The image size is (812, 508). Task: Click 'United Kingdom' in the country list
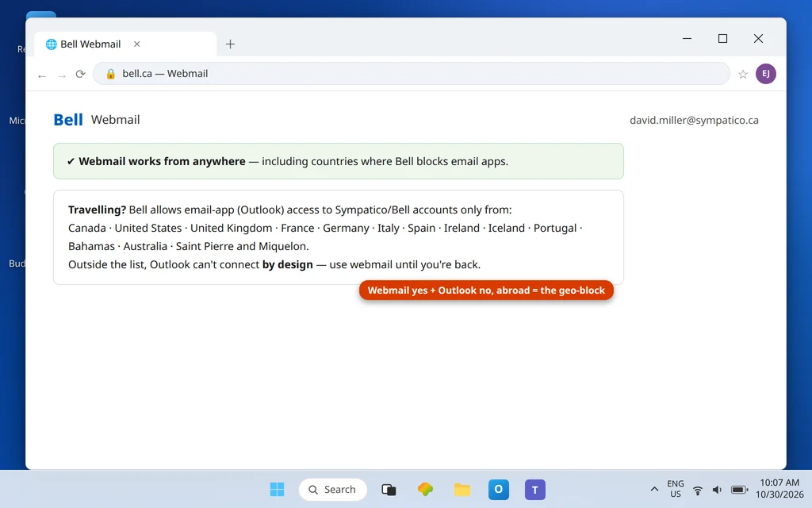(x=231, y=228)
